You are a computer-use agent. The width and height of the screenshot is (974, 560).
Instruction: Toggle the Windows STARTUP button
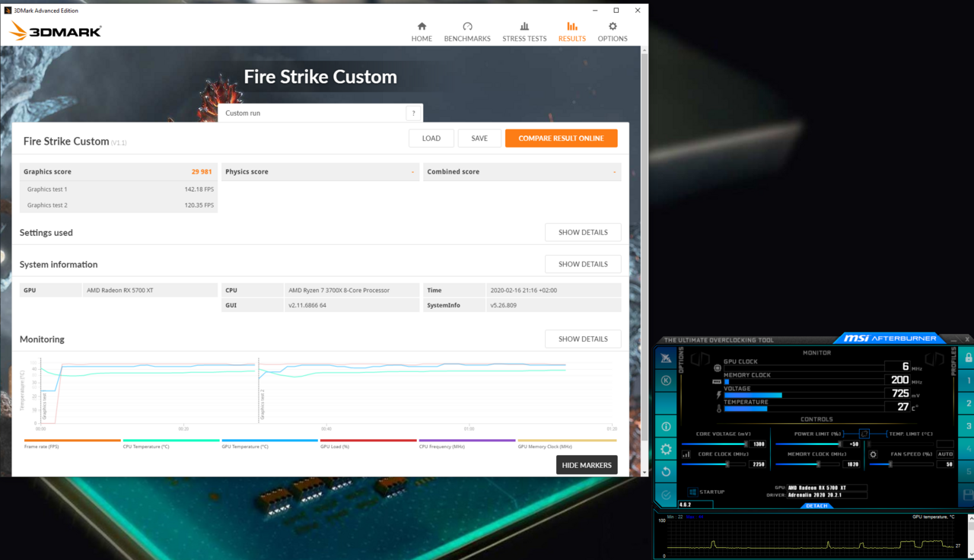706,492
